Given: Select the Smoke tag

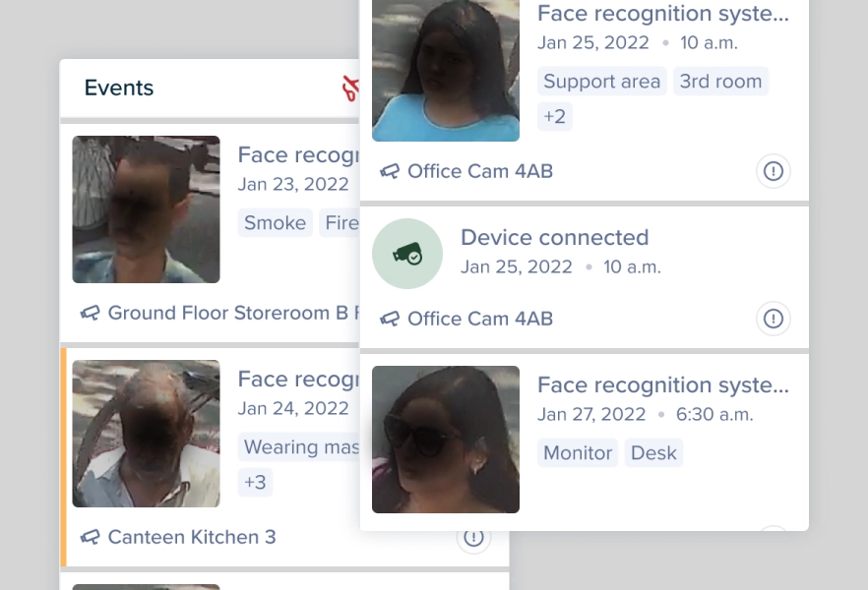Looking at the screenshot, I should click(x=276, y=223).
